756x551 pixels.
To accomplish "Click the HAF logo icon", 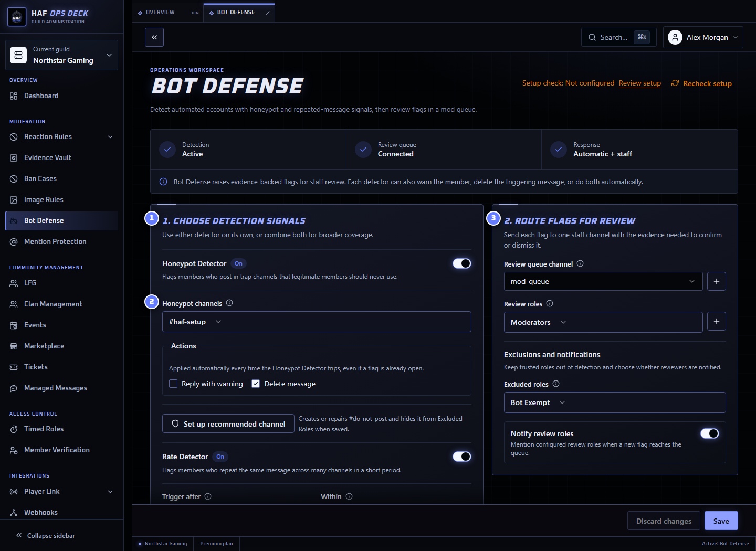I will point(17,17).
